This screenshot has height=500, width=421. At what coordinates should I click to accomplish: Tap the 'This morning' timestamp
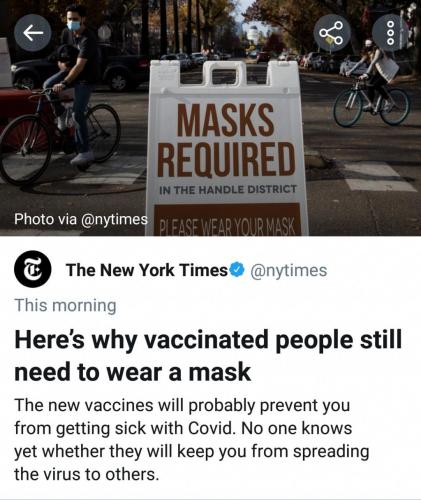pyautogui.click(x=65, y=305)
